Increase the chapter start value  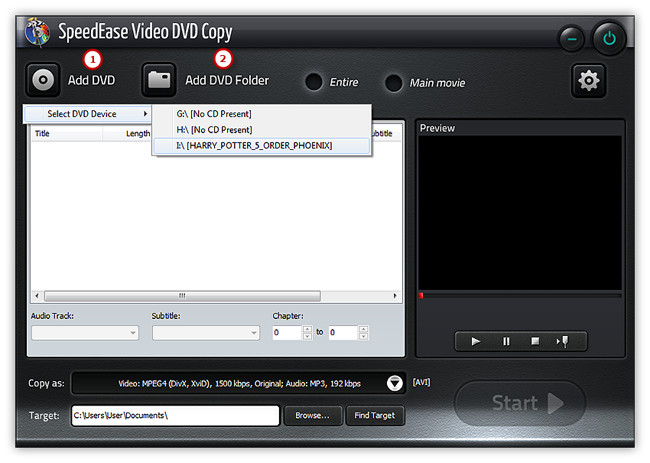[x=307, y=329]
